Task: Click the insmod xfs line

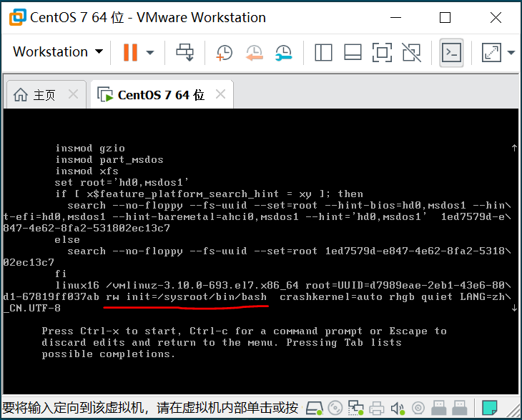Action: (87, 171)
